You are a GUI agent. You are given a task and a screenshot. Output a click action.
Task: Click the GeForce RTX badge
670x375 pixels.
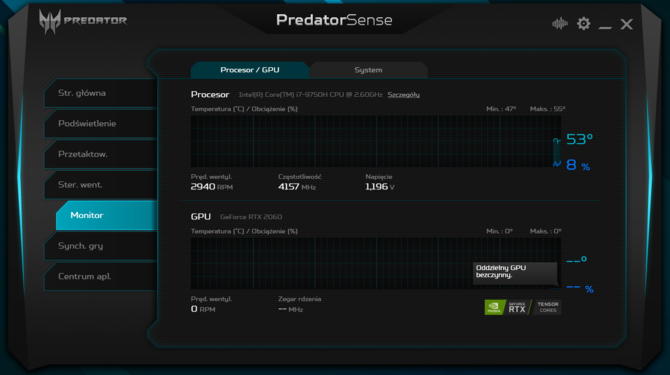[517, 307]
